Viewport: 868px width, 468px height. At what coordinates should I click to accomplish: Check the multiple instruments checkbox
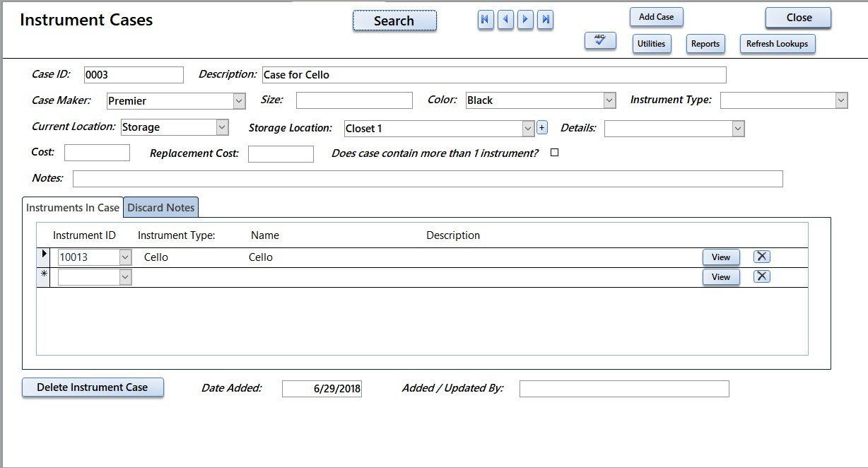click(x=554, y=153)
